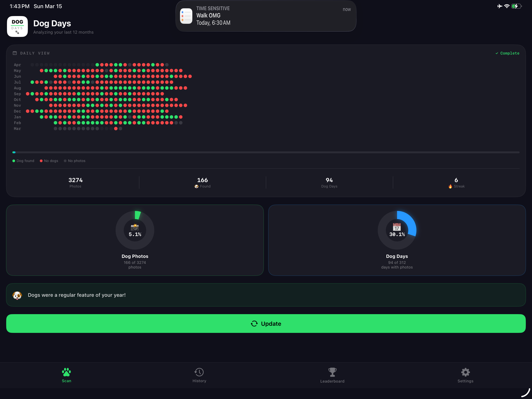Tap the 1:43 PM clock in status bar
The image size is (532, 399).
pos(20,6)
